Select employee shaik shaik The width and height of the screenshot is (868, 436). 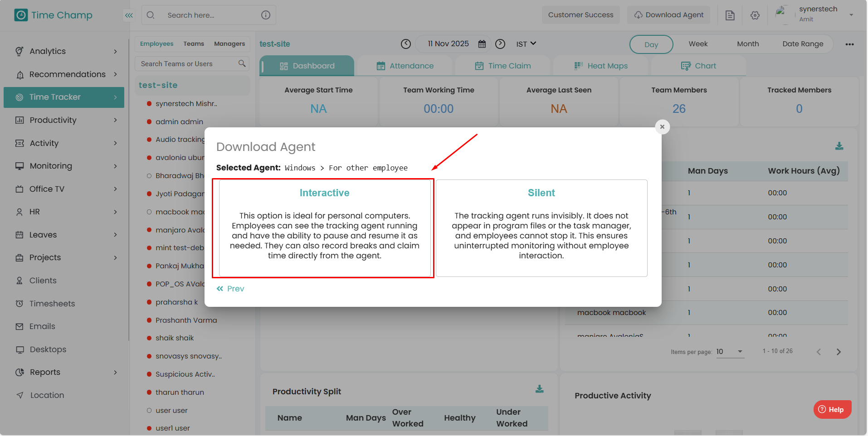pos(175,338)
